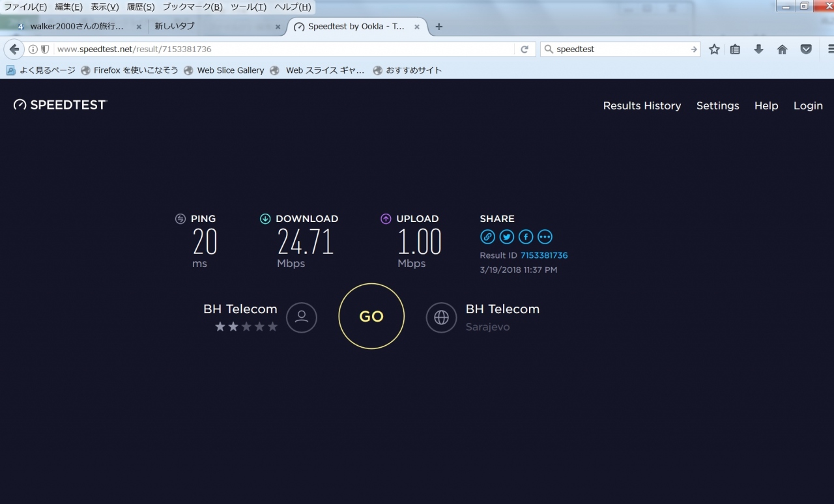Viewport: 834px width, 504px height.
Task: Bookmark this page with the star icon
Action: [714, 49]
